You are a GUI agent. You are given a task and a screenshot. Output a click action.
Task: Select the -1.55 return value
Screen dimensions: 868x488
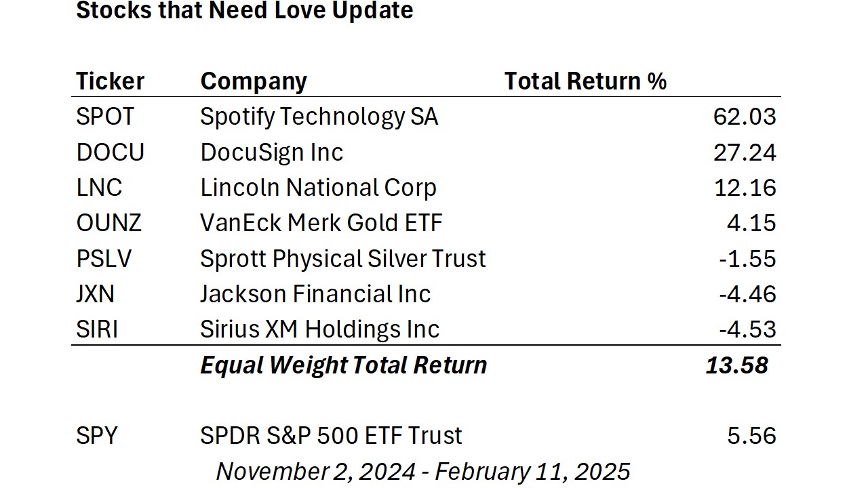(747, 259)
